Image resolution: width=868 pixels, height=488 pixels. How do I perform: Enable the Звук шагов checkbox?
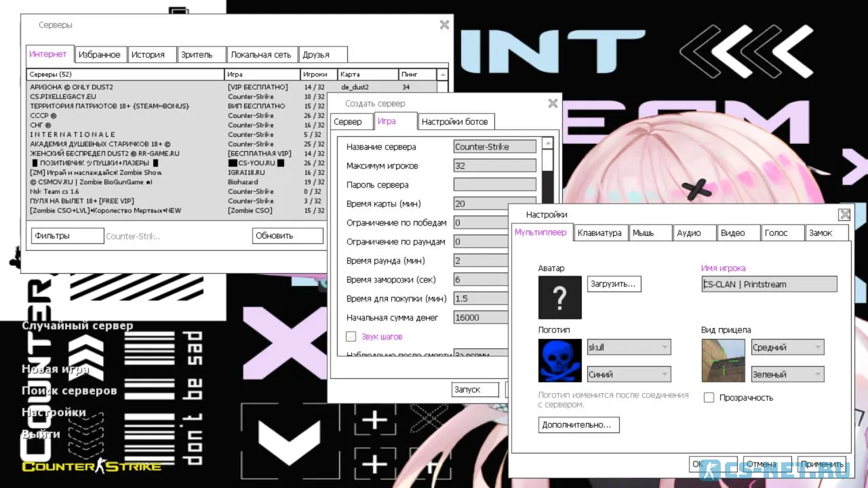click(x=351, y=336)
